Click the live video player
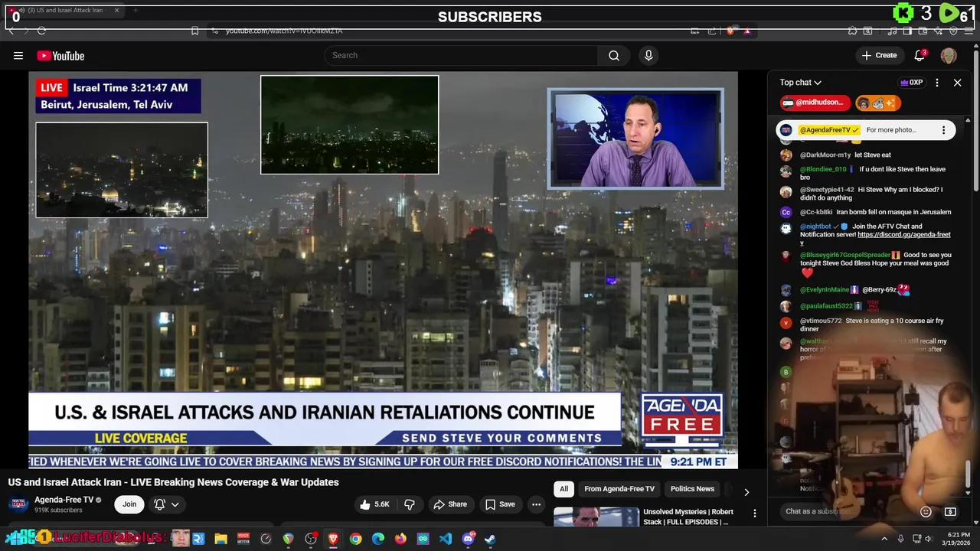The image size is (980, 551). [383, 269]
